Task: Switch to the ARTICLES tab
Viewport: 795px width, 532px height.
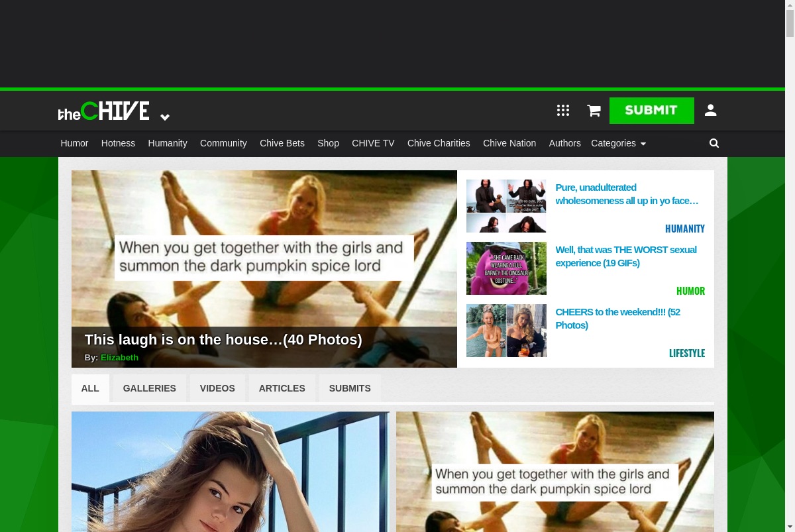Action: pos(282,388)
